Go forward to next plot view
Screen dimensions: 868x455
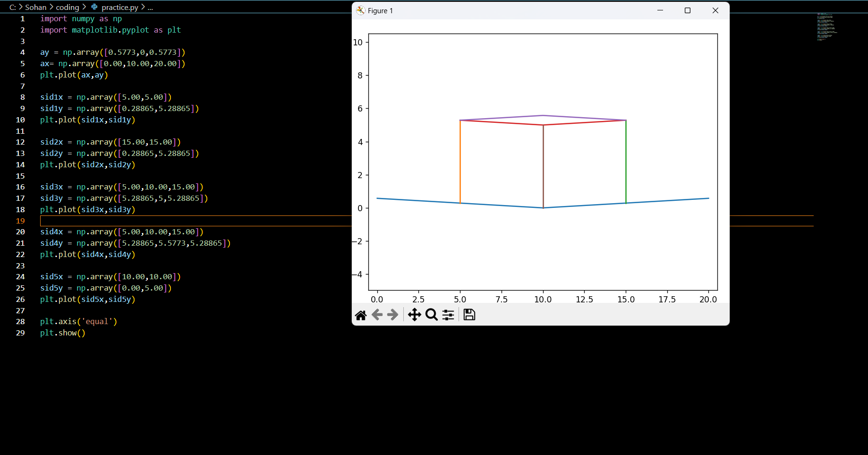(x=392, y=315)
